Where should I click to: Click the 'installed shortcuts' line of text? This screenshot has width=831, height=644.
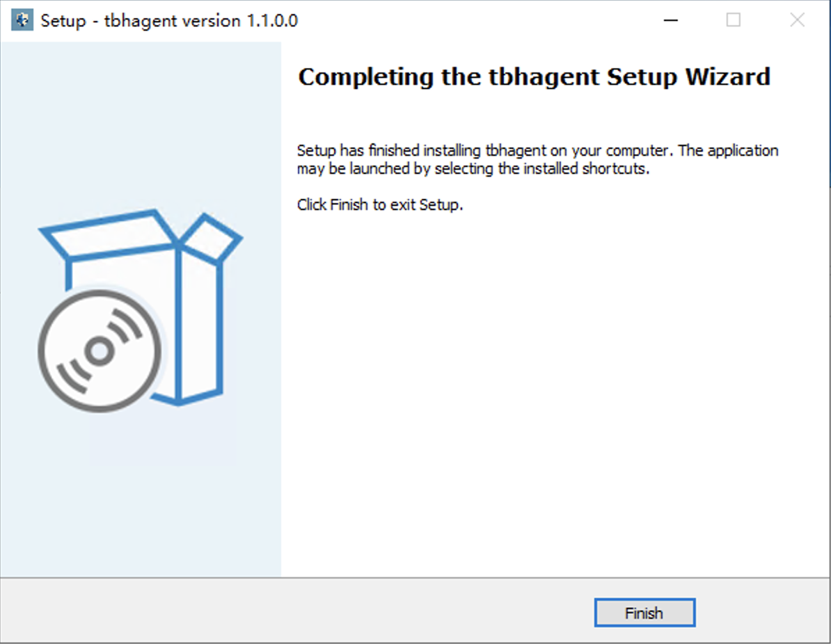point(473,169)
